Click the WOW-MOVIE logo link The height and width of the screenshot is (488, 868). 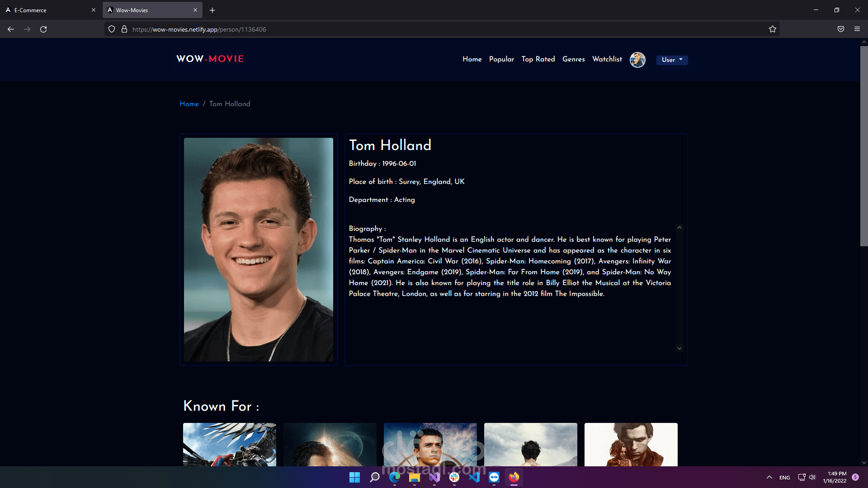point(210,59)
